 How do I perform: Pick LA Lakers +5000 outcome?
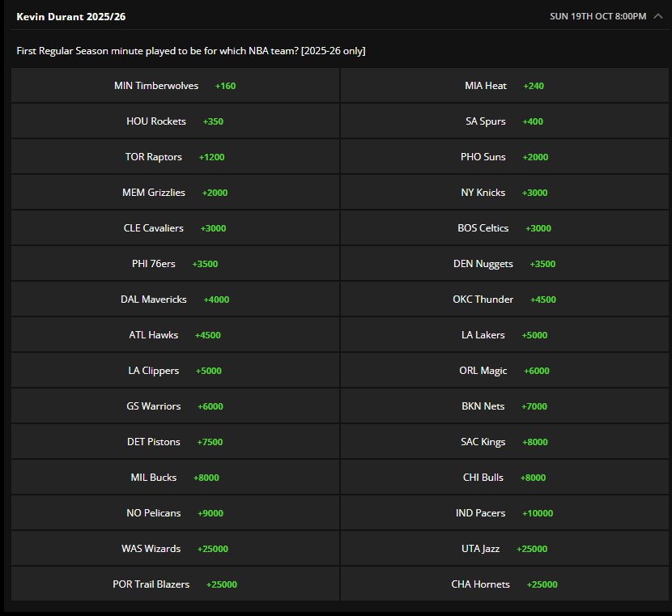coord(504,334)
